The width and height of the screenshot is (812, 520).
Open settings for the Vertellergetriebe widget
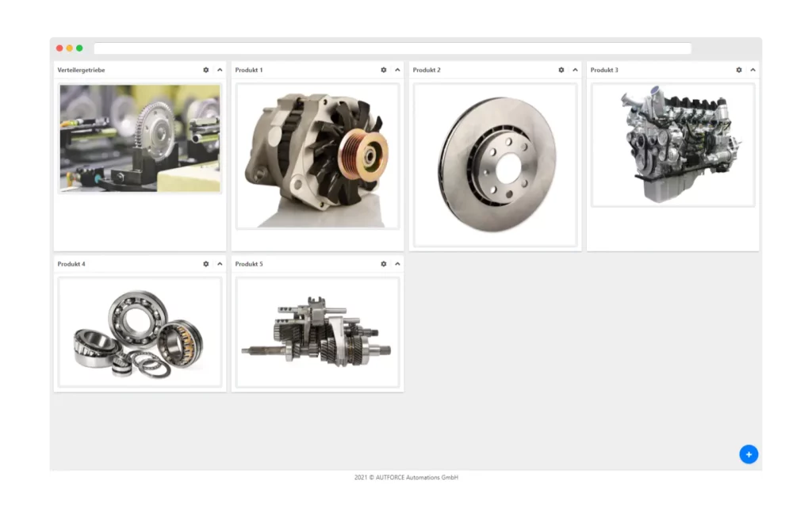coord(207,70)
